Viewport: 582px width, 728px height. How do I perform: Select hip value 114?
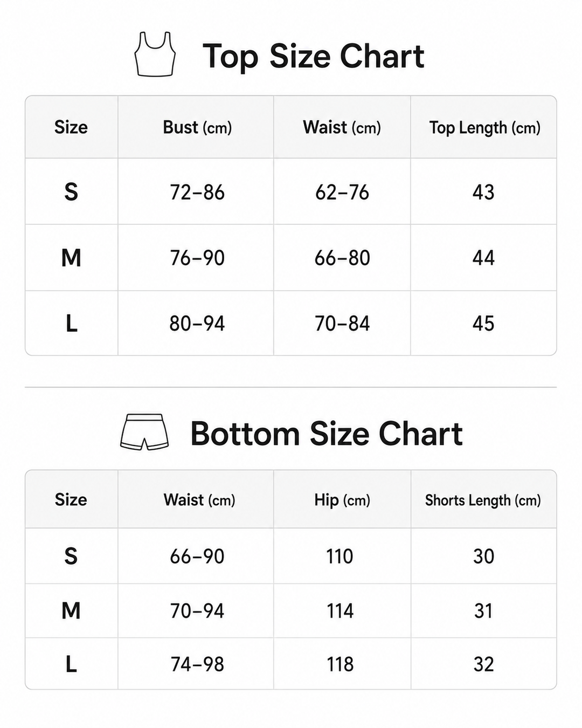click(x=340, y=611)
